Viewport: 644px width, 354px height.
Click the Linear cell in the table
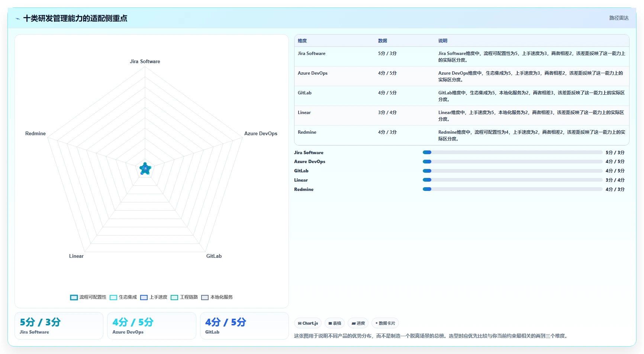click(304, 113)
